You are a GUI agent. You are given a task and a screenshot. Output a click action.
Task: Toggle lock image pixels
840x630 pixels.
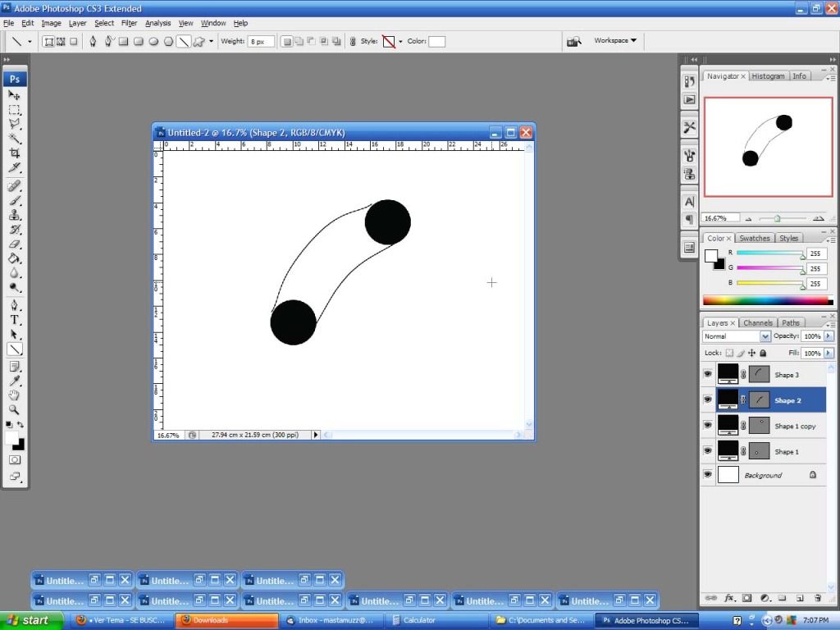[x=741, y=353]
